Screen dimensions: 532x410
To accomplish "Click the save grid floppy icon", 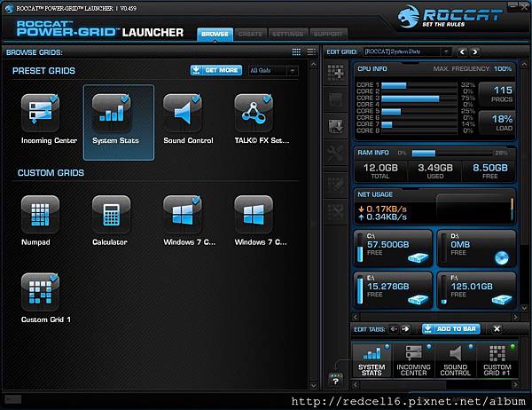I will 335,100.
